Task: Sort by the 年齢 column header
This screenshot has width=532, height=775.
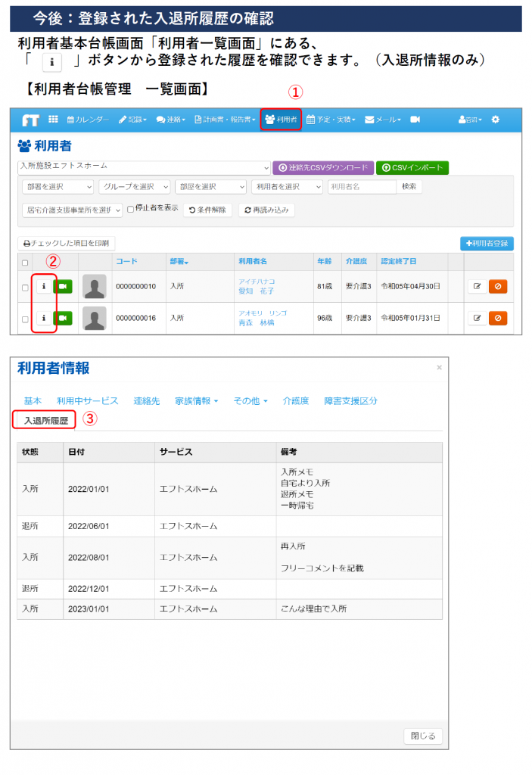Action: click(x=325, y=261)
